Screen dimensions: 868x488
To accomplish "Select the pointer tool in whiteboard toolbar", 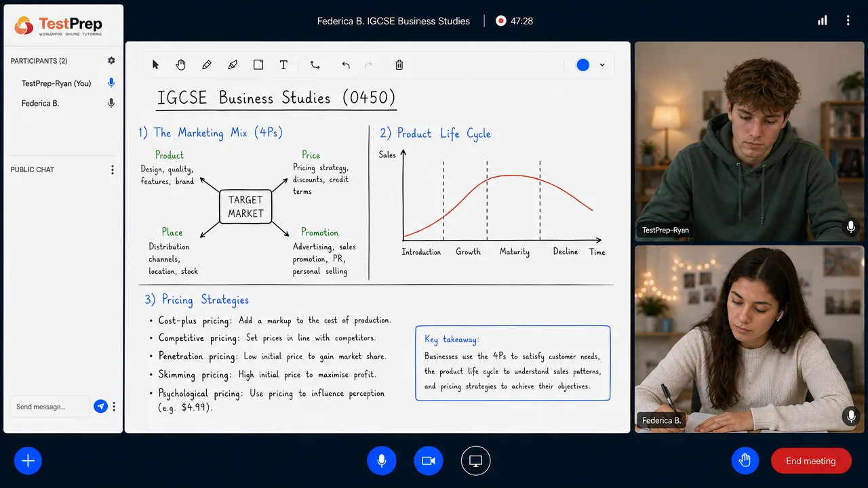I will (155, 65).
